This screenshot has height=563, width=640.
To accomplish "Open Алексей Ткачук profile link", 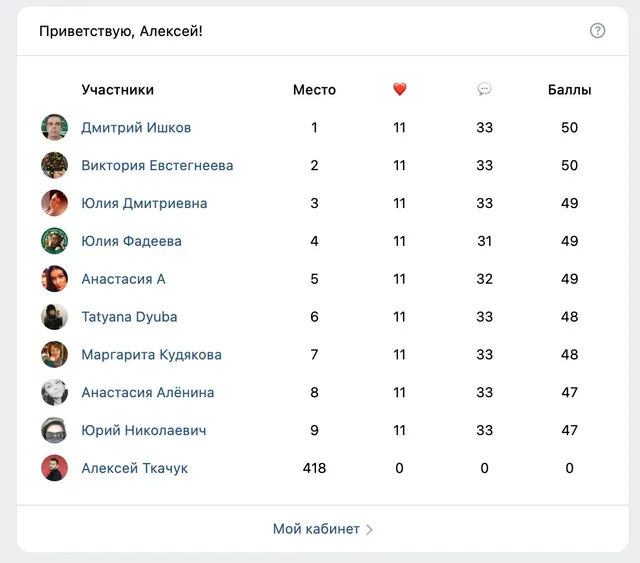I will [135, 468].
